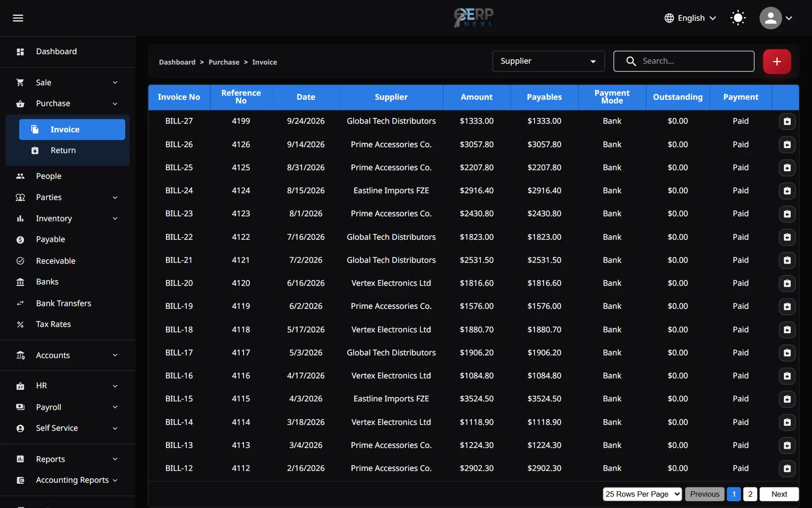Click the Dashboard breadcrumb link

click(177, 62)
